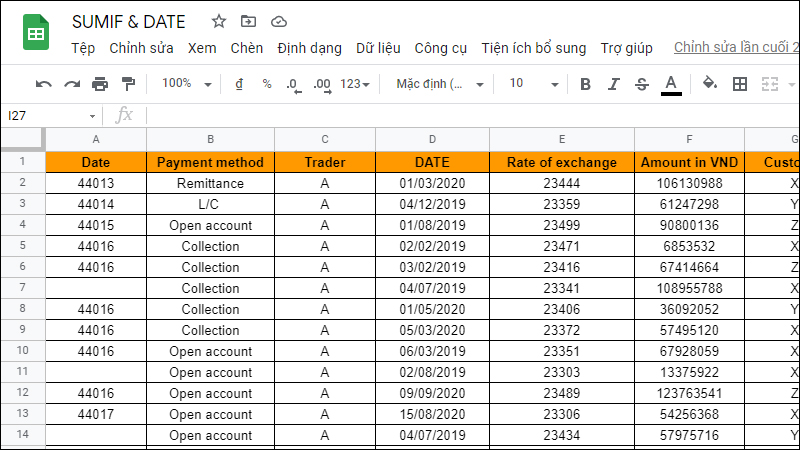Viewport: 800px width, 450px height.
Task: Select the paint format roller tool
Action: point(128,84)
